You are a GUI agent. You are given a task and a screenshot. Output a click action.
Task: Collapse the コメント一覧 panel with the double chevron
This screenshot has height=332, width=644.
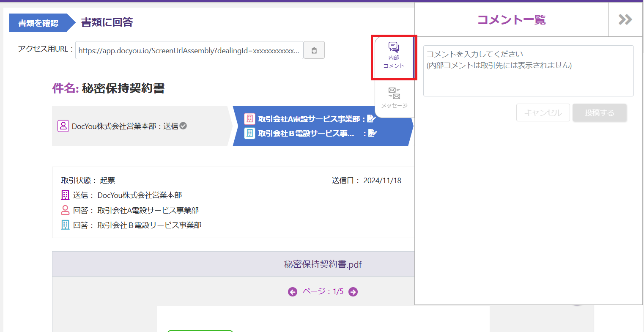[x=625, y=19]
